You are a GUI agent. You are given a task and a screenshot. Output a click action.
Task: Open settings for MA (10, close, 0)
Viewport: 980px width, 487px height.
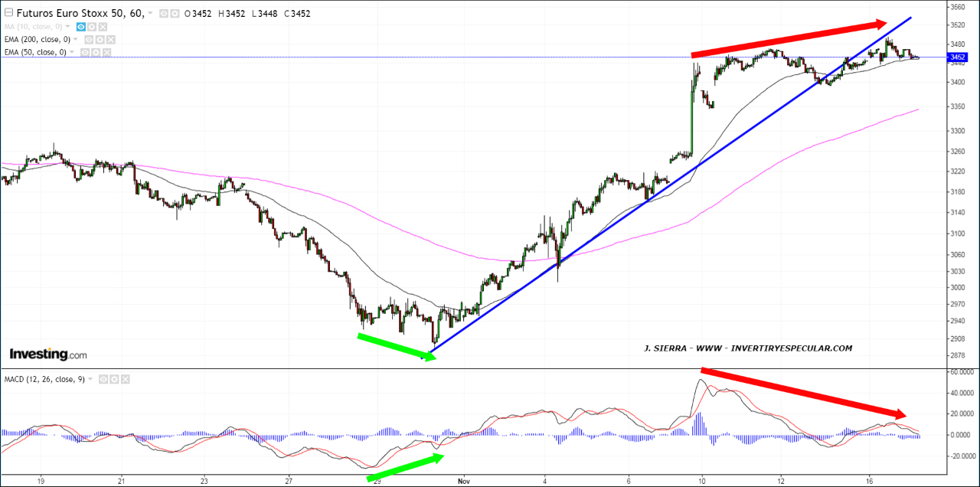(x=91, y=26)
